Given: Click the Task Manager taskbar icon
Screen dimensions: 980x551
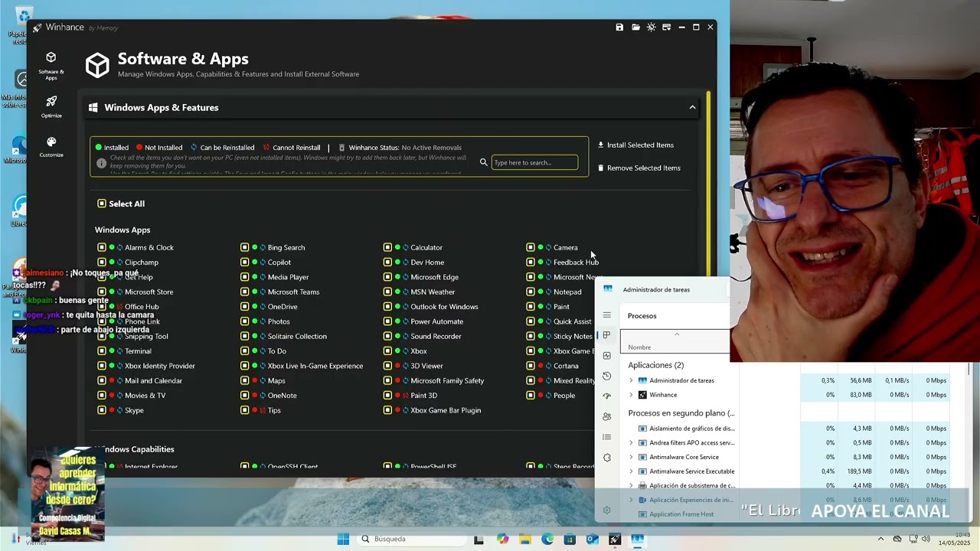Looking at the screenshot, I should tap(637, 539).
